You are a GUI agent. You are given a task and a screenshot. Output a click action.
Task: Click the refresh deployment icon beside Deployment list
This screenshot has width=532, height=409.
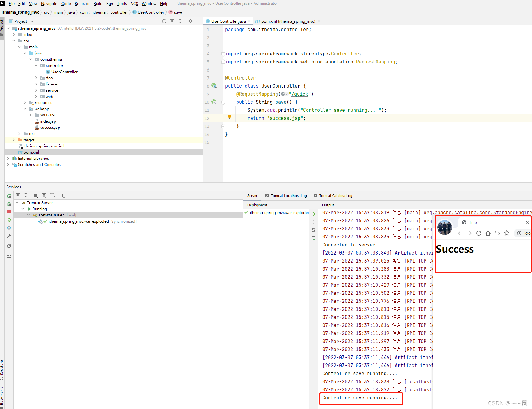pos(313,230)
